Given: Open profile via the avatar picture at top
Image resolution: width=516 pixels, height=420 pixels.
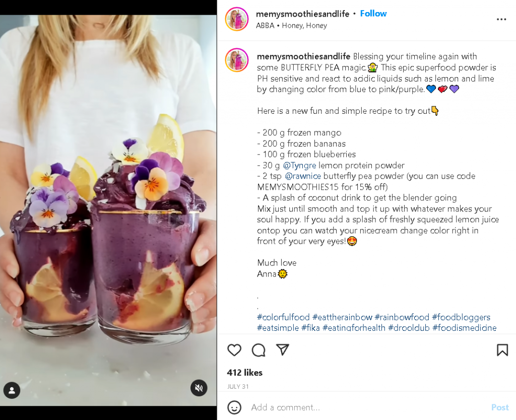Looking at the screenshot, I should coord(236,19).
